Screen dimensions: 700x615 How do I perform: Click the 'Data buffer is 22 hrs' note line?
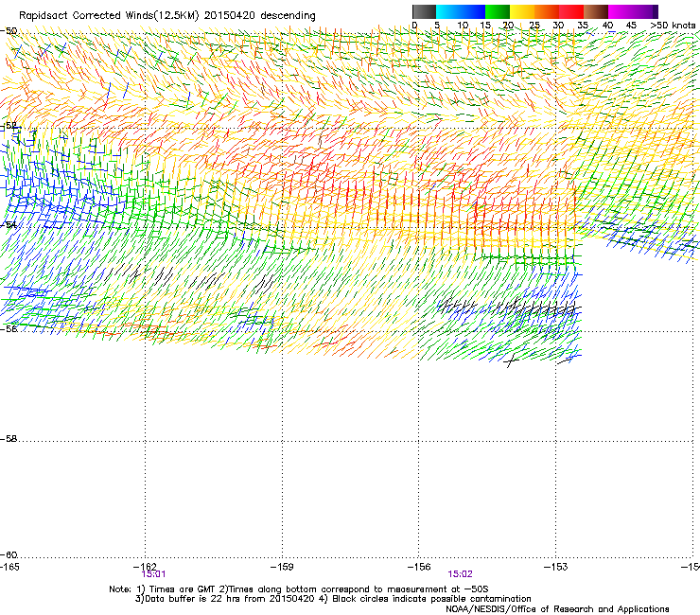pos(225,599)
